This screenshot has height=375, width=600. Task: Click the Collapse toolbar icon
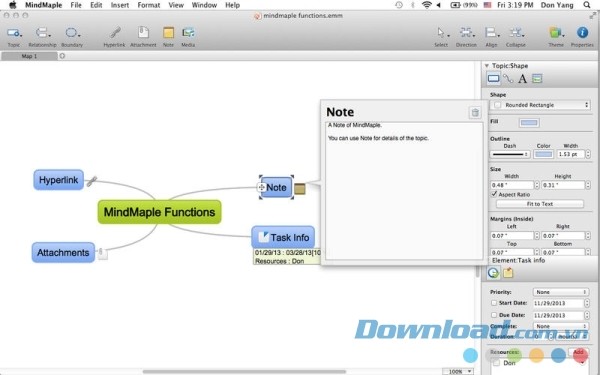(x=515, y=33)
